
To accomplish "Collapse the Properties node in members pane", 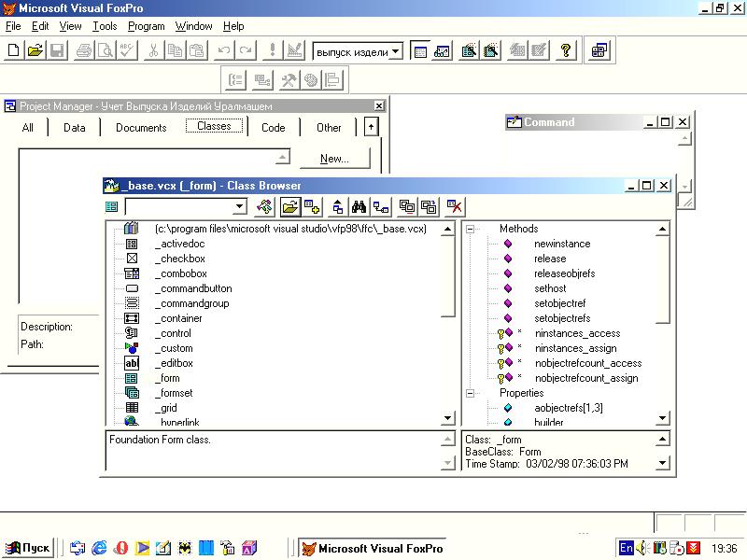I will [471, 393].
